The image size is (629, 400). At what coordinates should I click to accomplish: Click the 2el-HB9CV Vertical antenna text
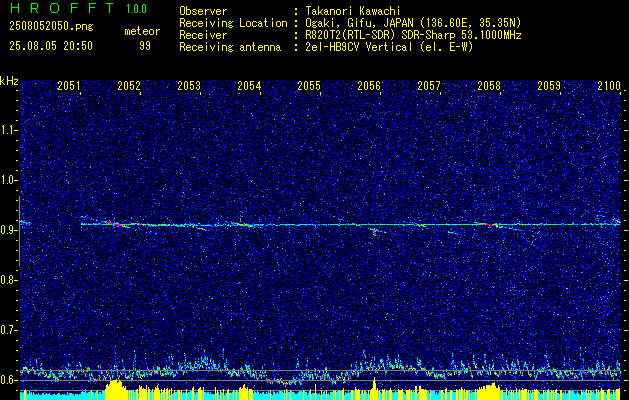[389, 47]
